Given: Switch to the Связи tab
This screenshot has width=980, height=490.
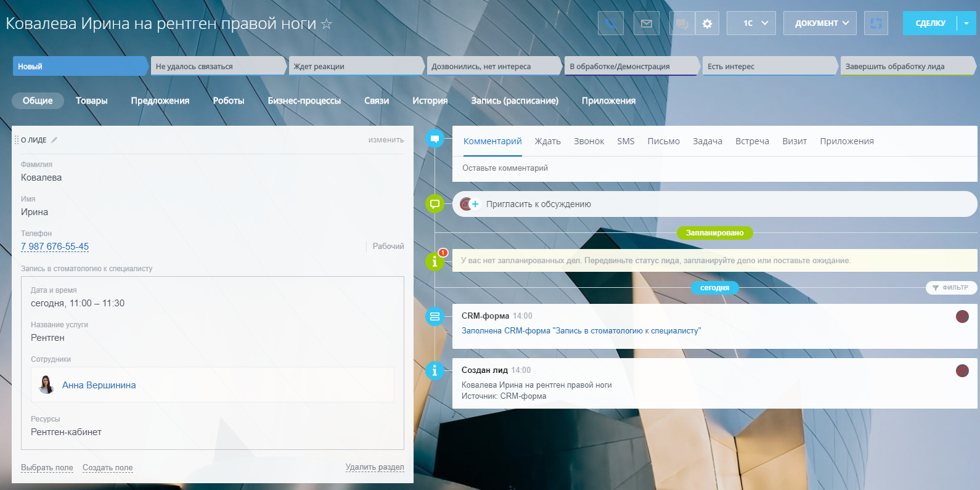Looking at the screenshot, I should click(377, 100).
